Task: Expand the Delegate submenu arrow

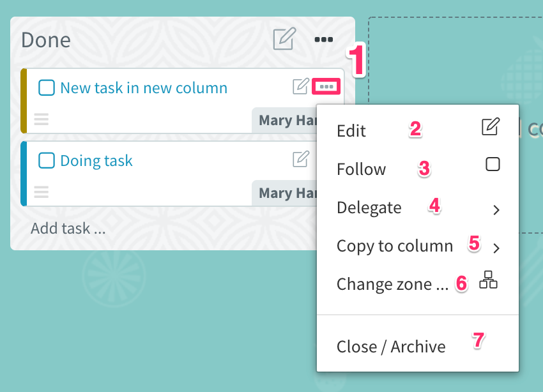Action: point(496,209)
